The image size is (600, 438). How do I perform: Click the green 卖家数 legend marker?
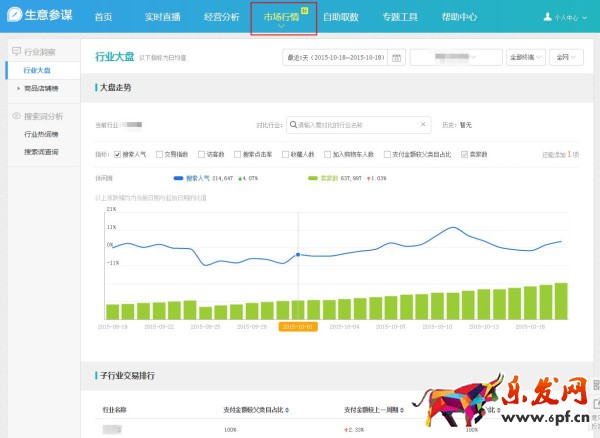(x=313, y=176)
